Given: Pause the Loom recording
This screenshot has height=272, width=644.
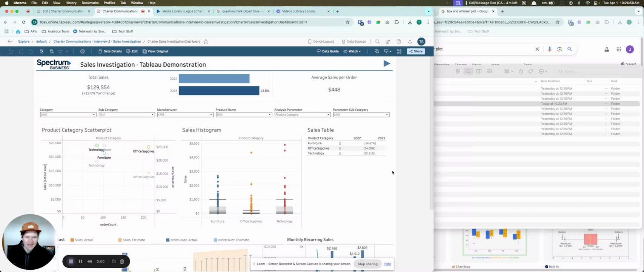Looking at the screenshot, I should coord(80,261).
